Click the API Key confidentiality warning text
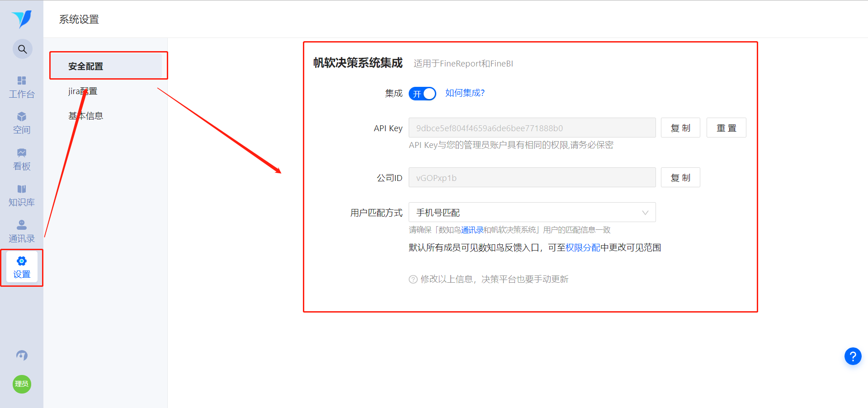Image resolution: width=868 pixels, height=408 pixels. [511, 145]
